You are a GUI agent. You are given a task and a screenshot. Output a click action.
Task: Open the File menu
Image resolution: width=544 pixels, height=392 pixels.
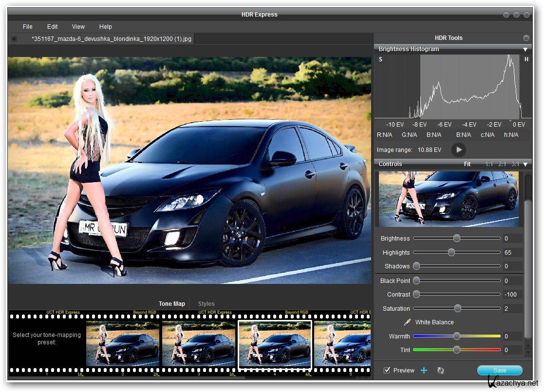(x=28, y=27)
